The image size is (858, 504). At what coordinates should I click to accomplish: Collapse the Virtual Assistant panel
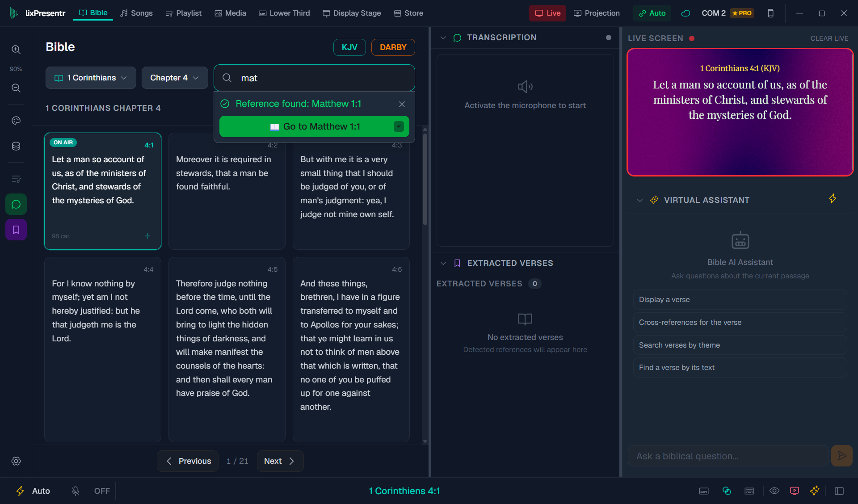coord(640,200)
